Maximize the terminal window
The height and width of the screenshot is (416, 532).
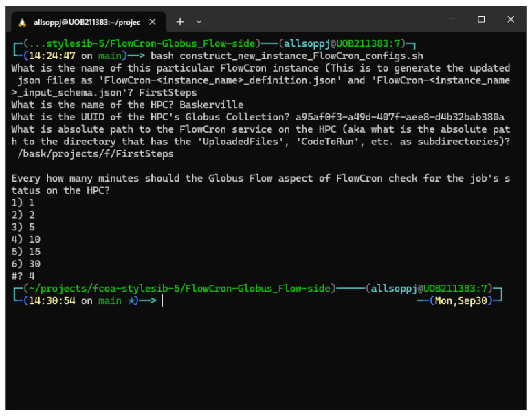coord(480,19)
